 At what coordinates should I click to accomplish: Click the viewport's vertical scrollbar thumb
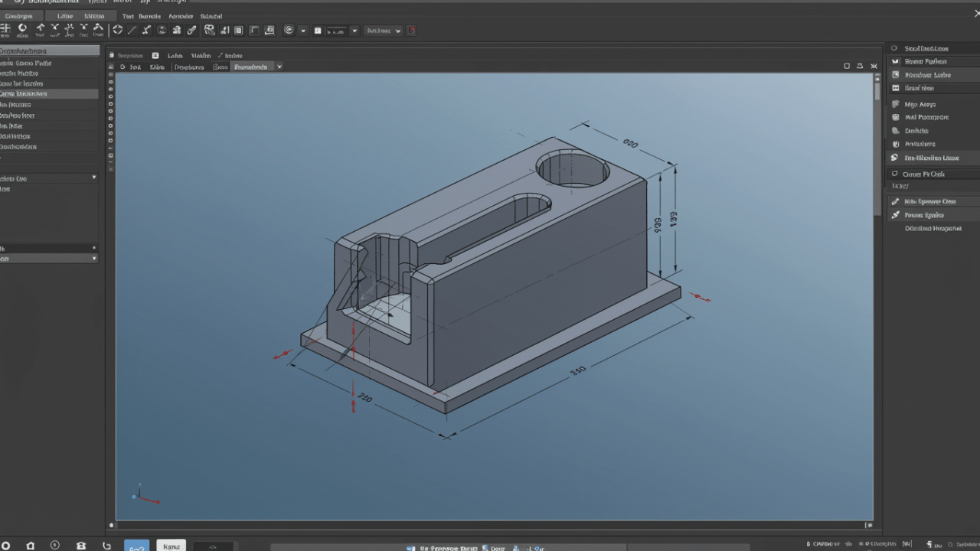pos(877,90)
